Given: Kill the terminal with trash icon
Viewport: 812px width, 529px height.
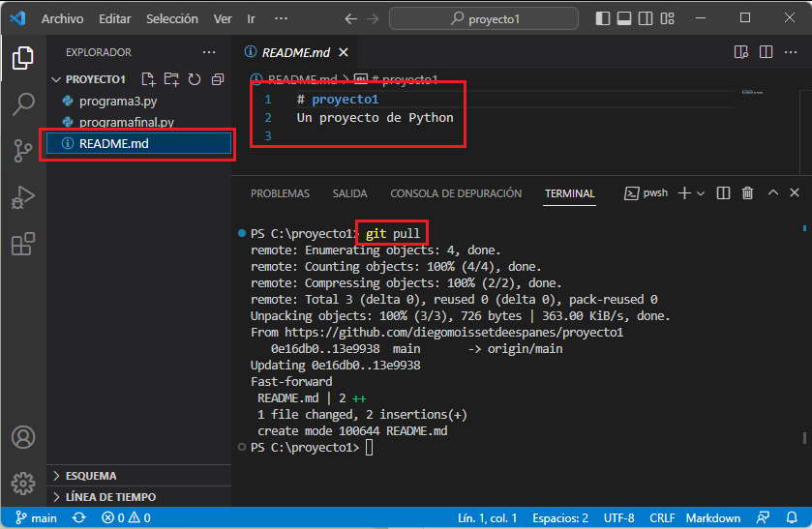Looking at the screenshot, I should pyautogui.click(x=747, y=193).
